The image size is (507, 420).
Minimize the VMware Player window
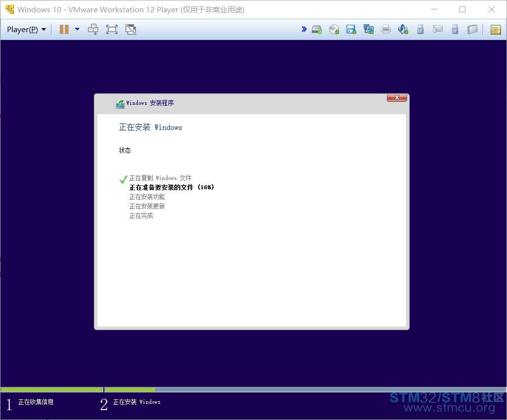[434, 9]
